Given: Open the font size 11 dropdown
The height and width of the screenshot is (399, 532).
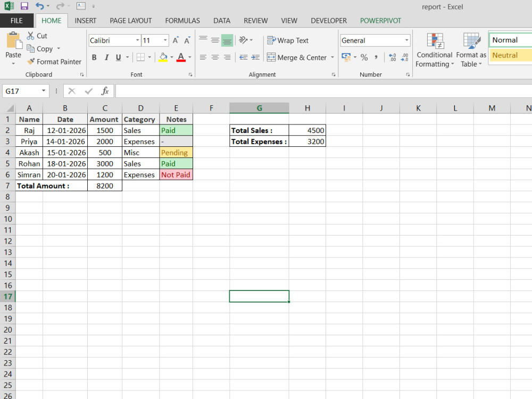Looking at the screenshot, I should click(165, 40).
